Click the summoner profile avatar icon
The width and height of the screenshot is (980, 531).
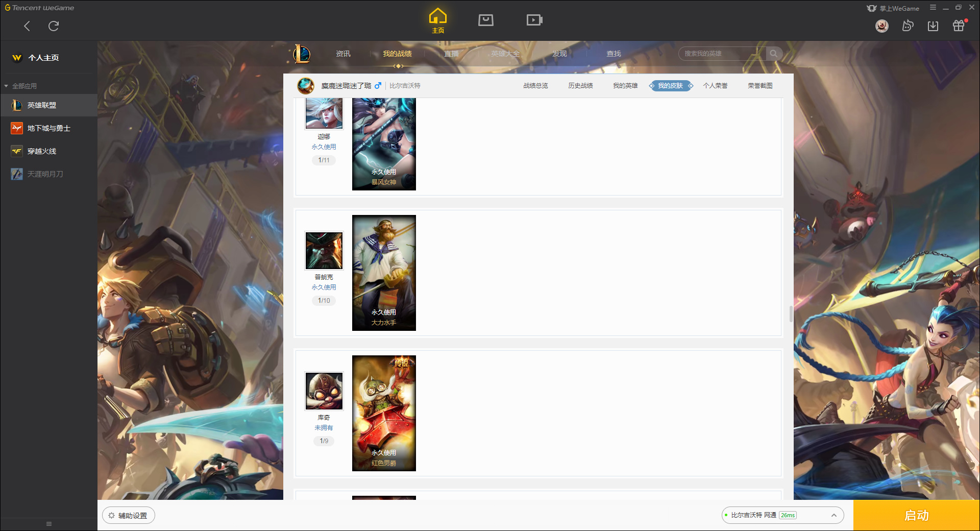[x=306, y=86]
